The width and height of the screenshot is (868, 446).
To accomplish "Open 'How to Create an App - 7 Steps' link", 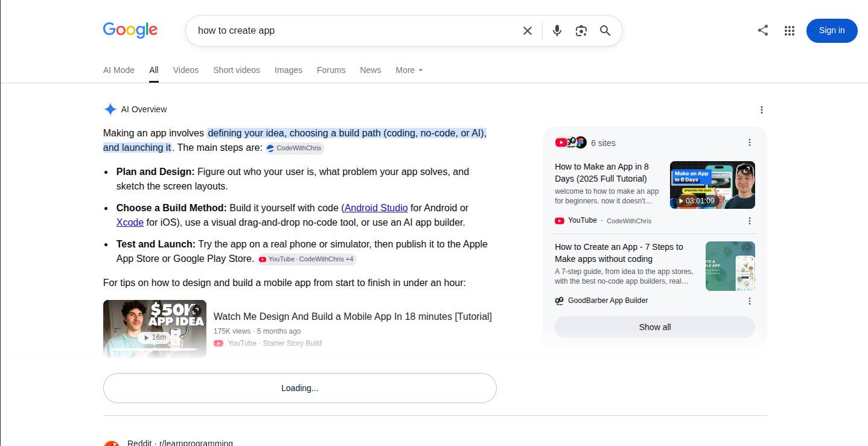I will point(619,253).
